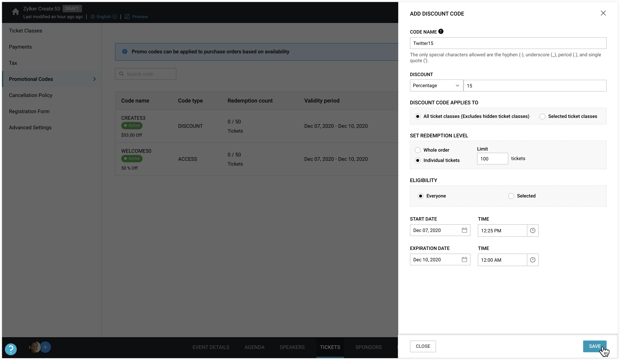
Task: Open the English language dropdown
Action: coord(104,17)
